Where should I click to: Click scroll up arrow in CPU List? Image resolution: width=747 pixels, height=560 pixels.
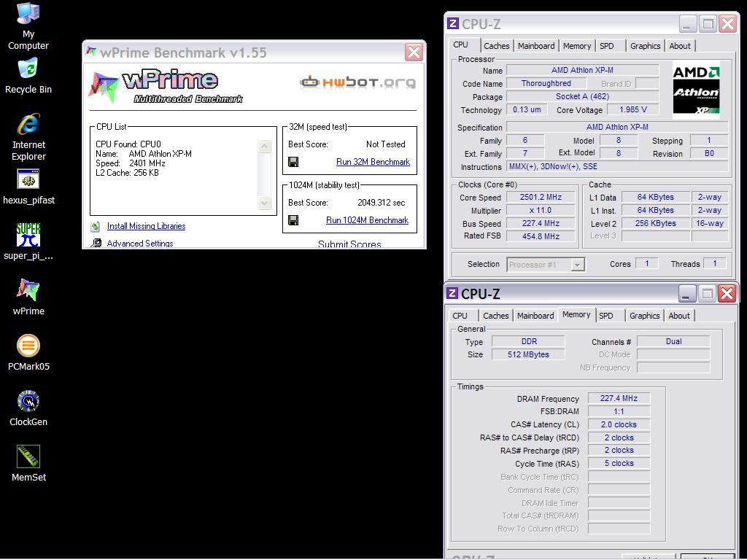pyautogui.click(x=264, y=146)
